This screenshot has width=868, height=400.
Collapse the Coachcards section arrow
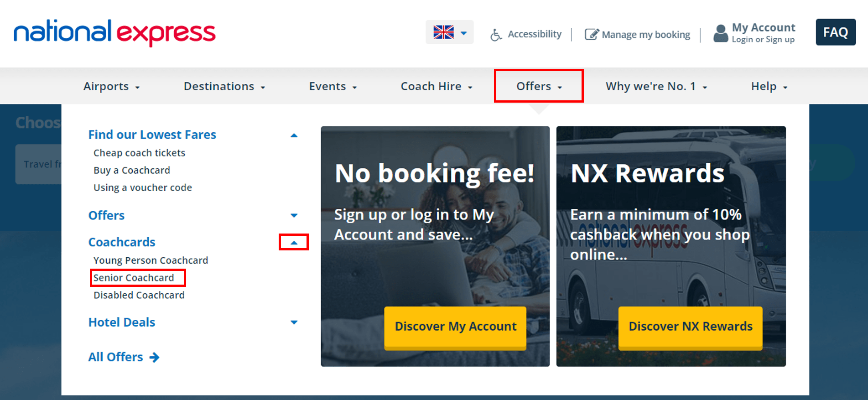click(x=294, y=242)
